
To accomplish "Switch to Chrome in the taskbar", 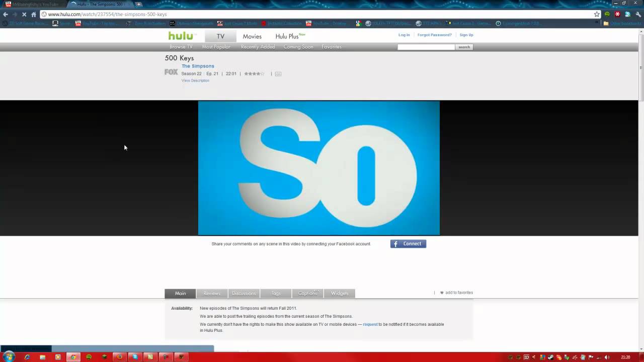I will pyautogui.click(x=73, y=357).
